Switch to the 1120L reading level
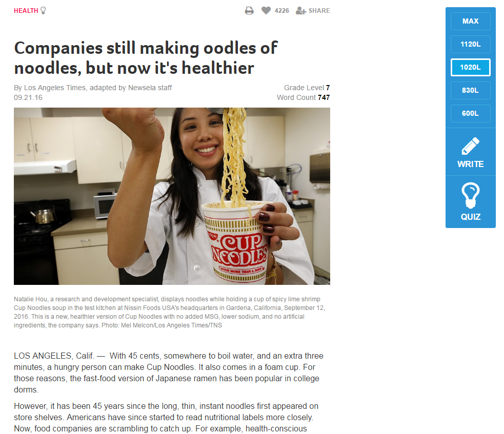This screenshot has height=434, width=504. point(470,45)
